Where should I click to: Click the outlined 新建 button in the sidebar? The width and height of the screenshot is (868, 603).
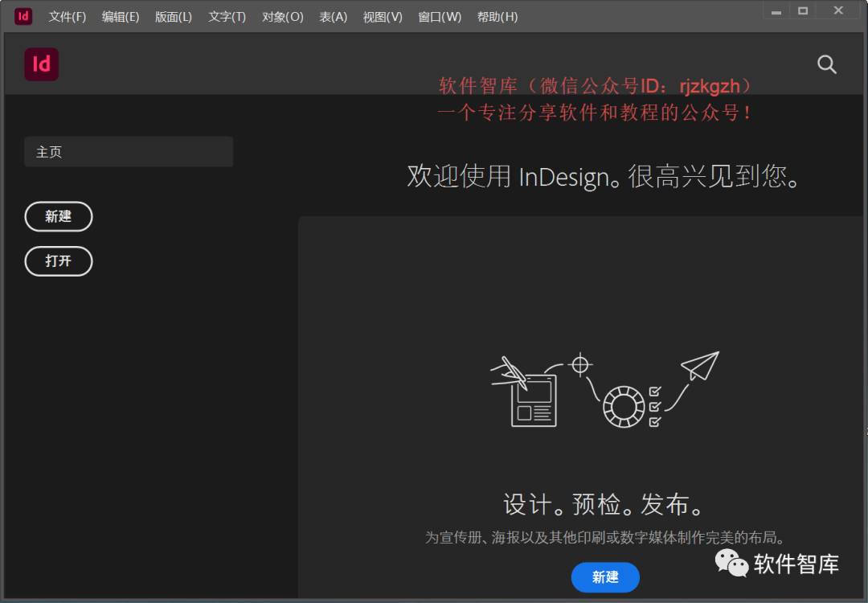point(59,216)
